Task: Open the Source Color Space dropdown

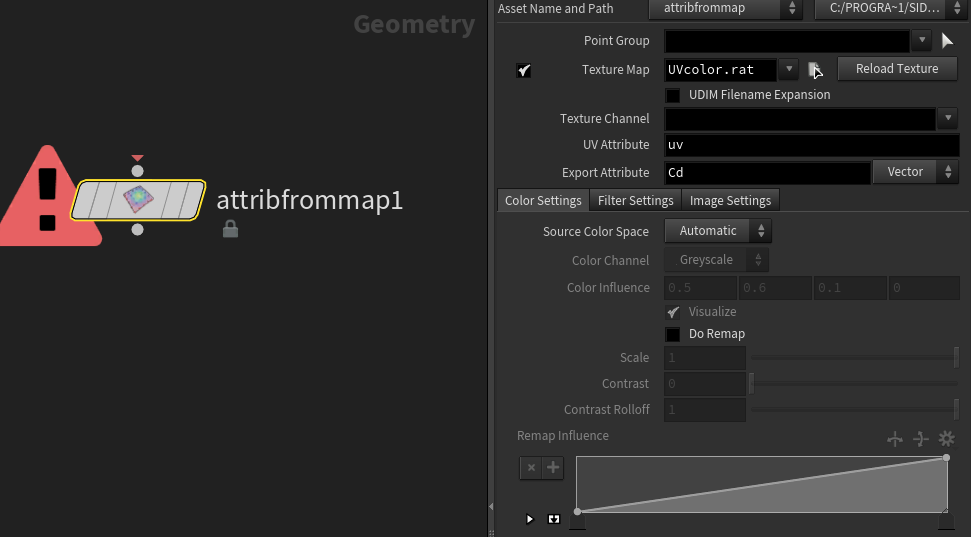Action: (718, 231)
